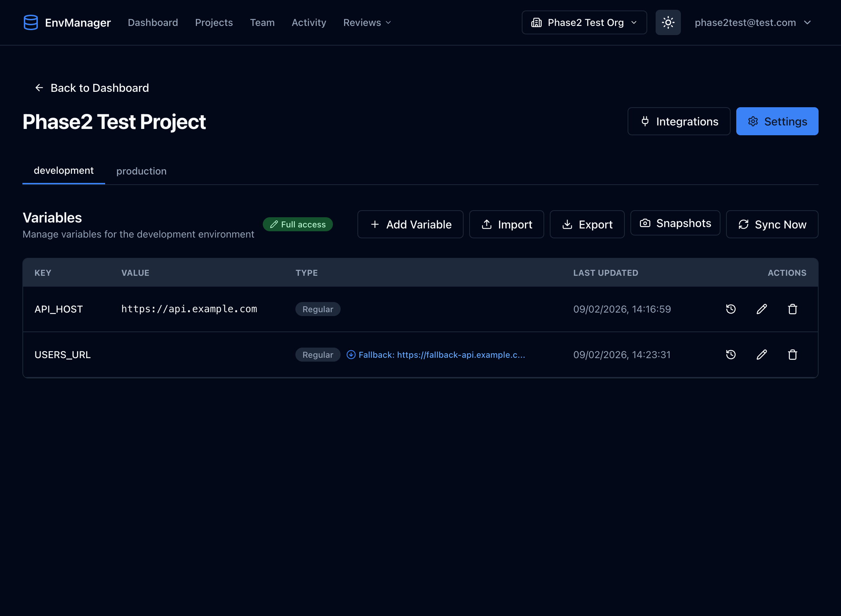Viewport: 841px width, 616px height.
Task: Open the Reviews dropdown menu
Action: (367, 22)
